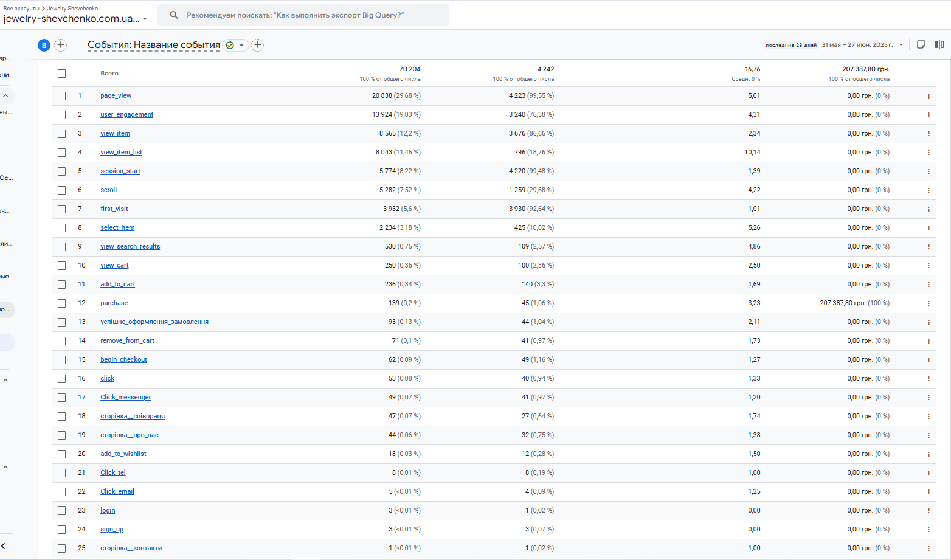Open row menu for sign_up

point(929,530)
